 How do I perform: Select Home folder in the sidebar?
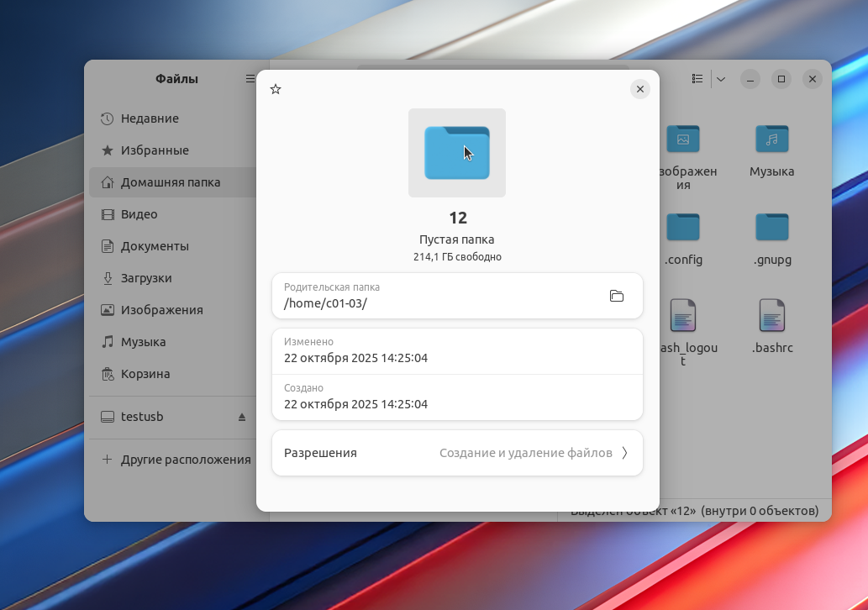171,182
